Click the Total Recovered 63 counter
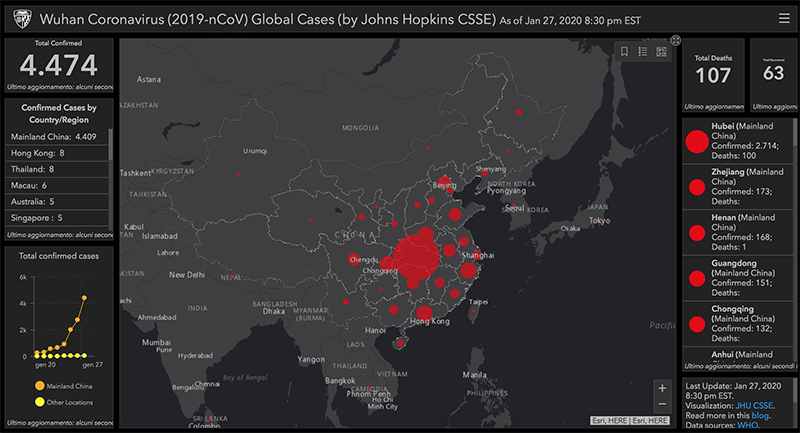This screenshot has height=433, width=800. point(773,73)
